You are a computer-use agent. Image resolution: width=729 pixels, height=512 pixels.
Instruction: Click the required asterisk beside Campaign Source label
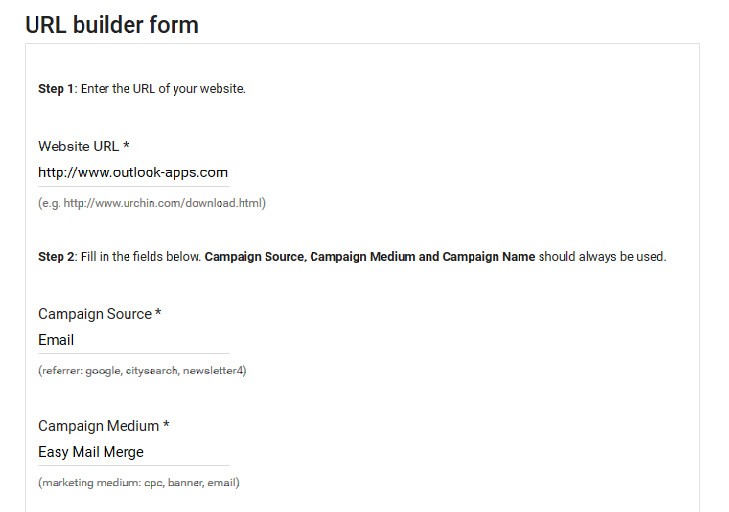158,315
